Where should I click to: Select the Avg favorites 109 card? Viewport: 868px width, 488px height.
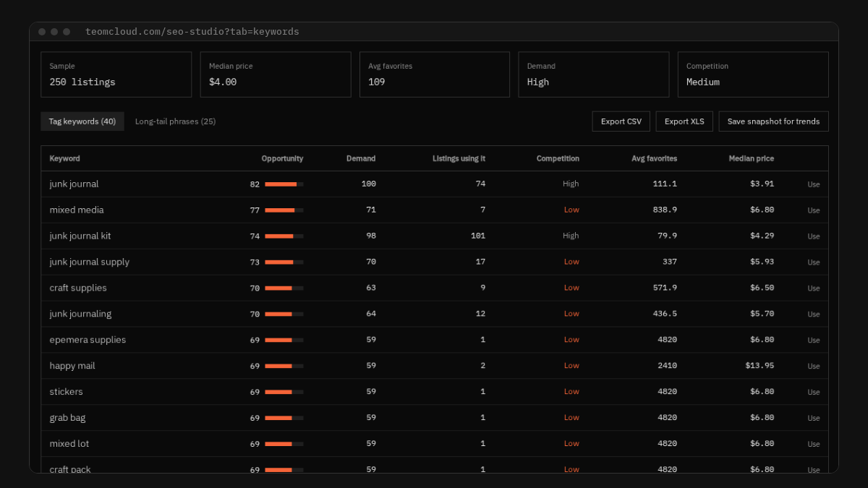(x=435, y=74)
